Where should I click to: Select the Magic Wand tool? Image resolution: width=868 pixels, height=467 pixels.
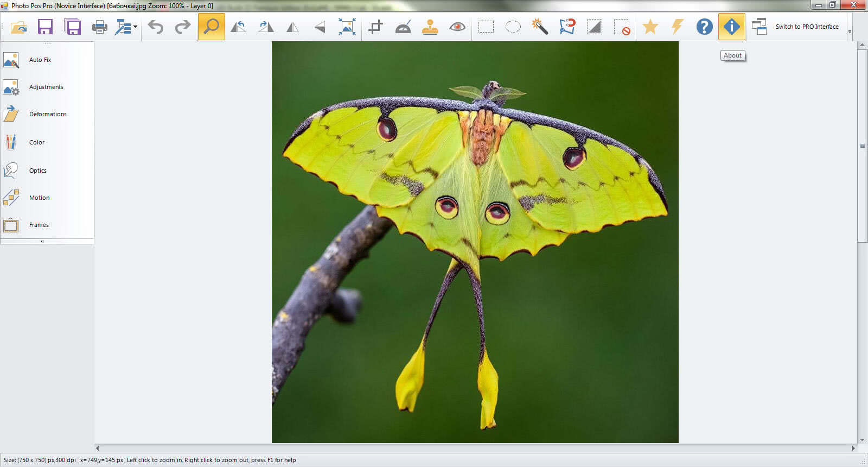(x=540, y=27)
